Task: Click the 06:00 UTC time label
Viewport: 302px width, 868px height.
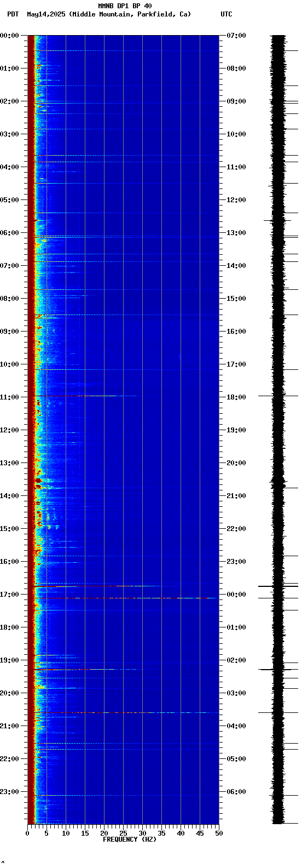Action: pyautogui.click(x=236, y=792)
